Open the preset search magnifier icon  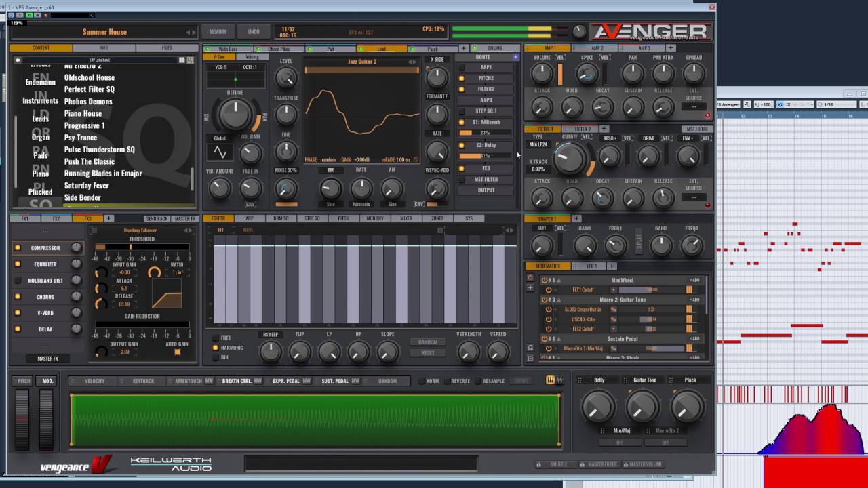pyautogui.click(x=189, y=60)
